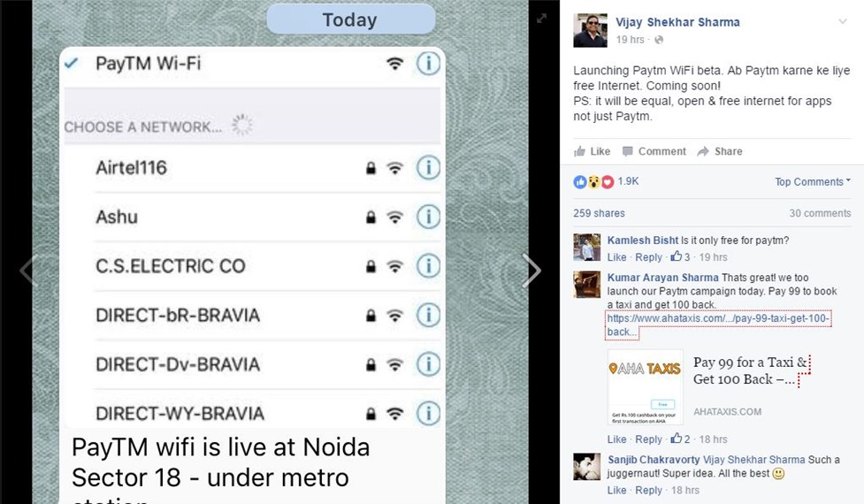Open info icon for PayTM Wi-Fi network
This screenshot has height=504, width=864.
428,64
